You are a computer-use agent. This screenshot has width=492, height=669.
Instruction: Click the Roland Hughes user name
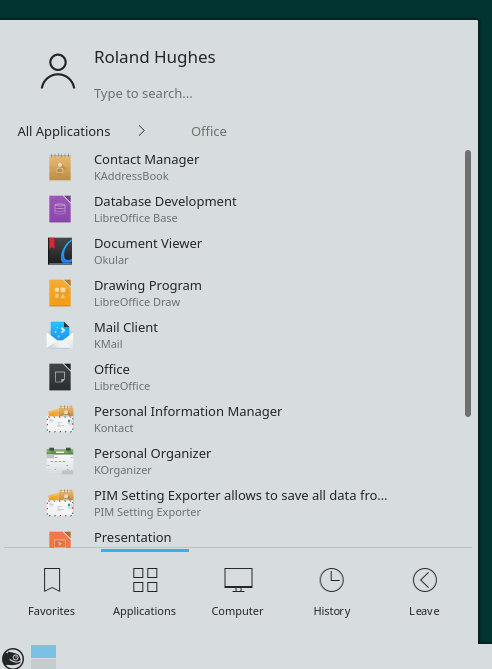[x=154, y=57]
